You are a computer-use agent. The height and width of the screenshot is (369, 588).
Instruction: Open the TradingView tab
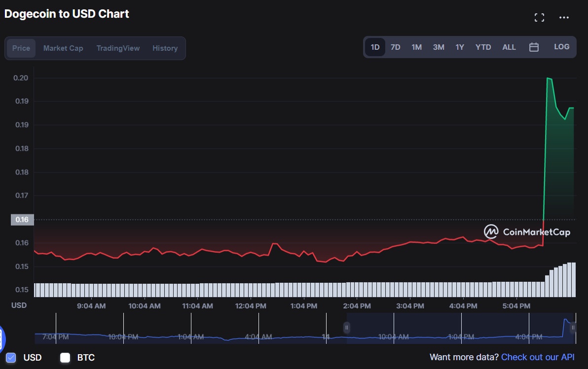pos(118,48)
